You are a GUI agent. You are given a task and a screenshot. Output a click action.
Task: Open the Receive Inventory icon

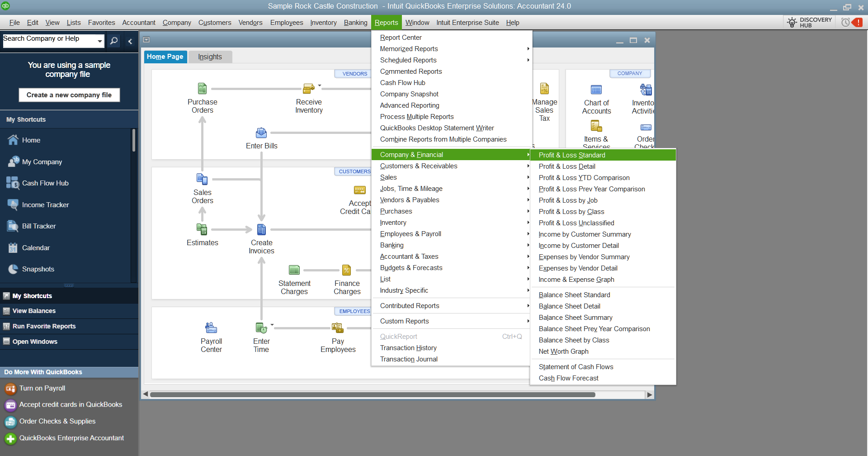pos(308,88)
